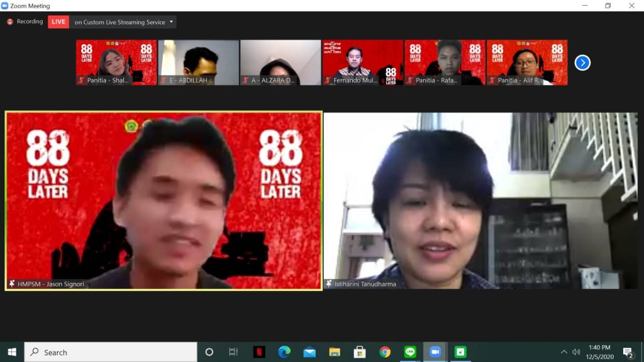Click the red Recording indicator icon
This screenshot has width=644, height=362.
coord(10,22)
